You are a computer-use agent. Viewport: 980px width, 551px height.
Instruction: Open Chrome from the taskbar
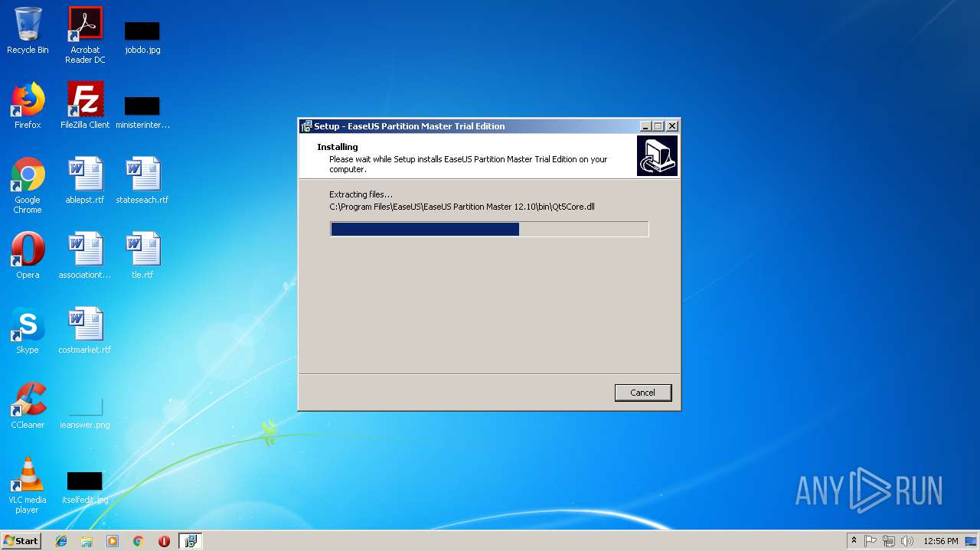pyautogui.click(x=139, y=541)
